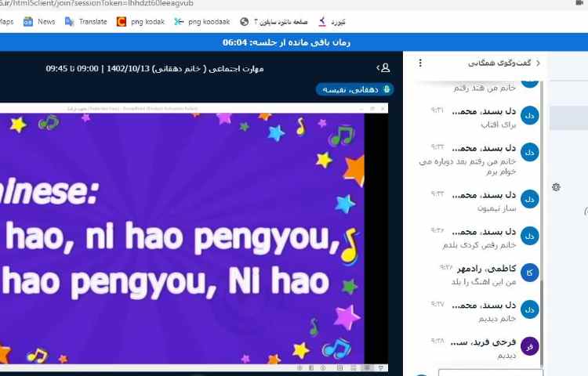The width and height of the screenshot is (588, 376).
Task: Click the 9:28 timestamp in chat
Action: pyautogui.click(x=437, y=341)
